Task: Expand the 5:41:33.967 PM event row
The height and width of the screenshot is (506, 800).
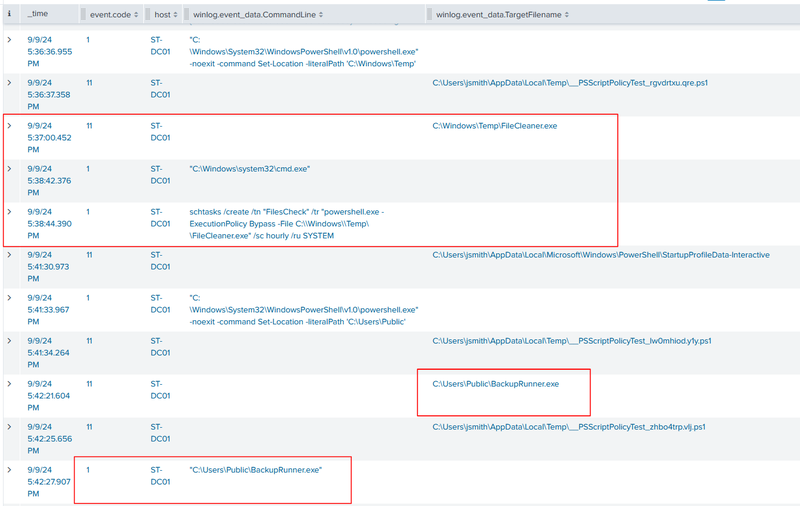Action: click(x=9, y=297)
